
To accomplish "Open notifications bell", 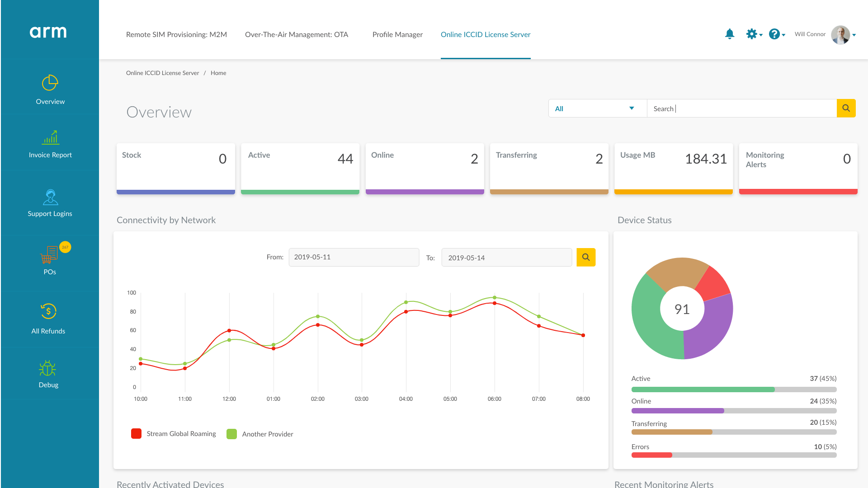I will (730, 34).
